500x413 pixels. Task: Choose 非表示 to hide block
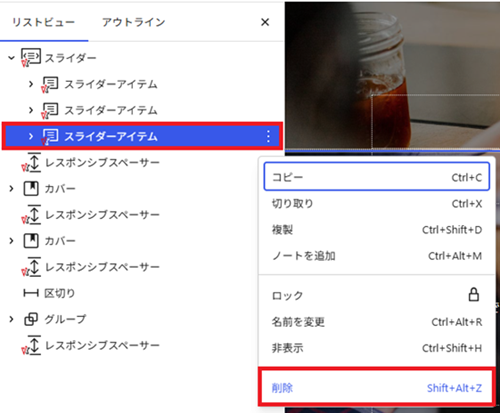[377, 348]
